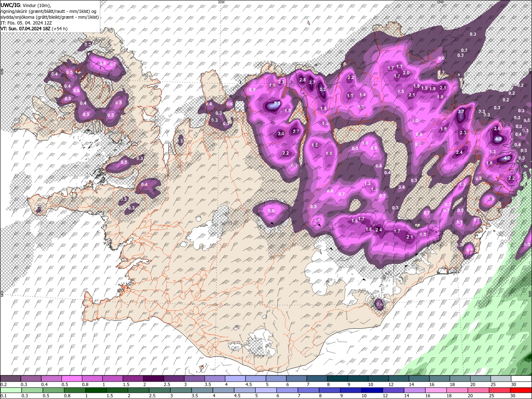532x399 pixels.
Task: Click the dark purple 2–2.5 swatch in upper legend
Action: click(153, 379)
